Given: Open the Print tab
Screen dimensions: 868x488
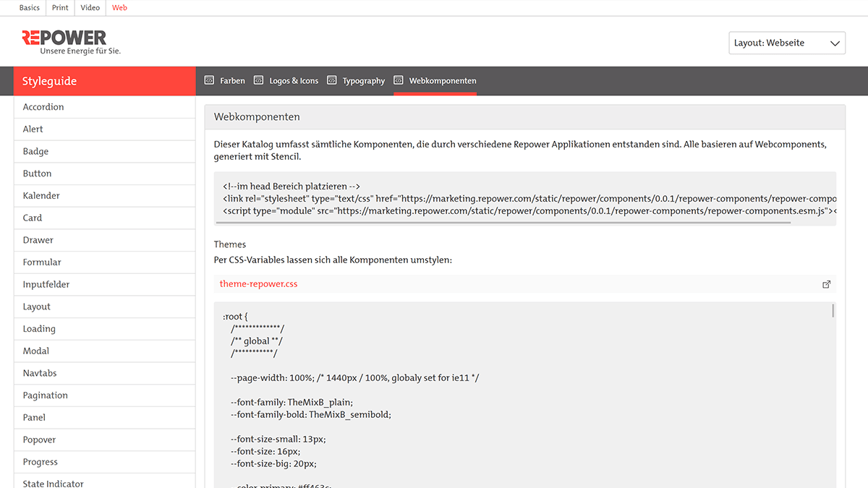Looking at the screenshot, I should coord(59,8).
